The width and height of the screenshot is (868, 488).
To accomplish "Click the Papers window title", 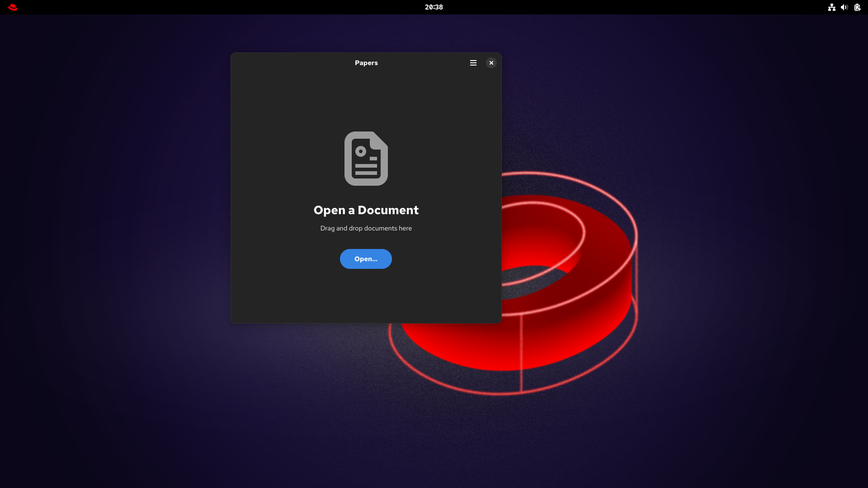I will click(366, 63).
